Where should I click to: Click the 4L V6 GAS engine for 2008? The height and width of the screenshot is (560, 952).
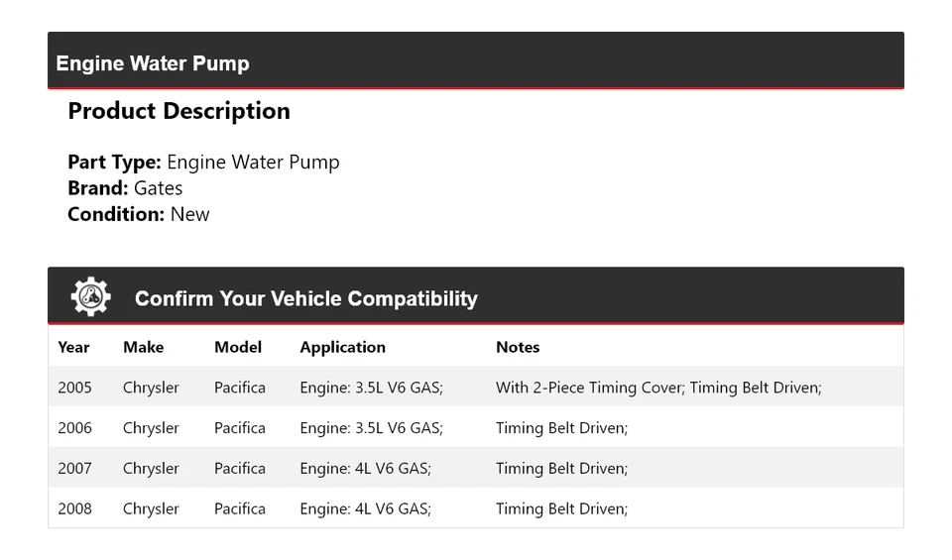(365, 508)
